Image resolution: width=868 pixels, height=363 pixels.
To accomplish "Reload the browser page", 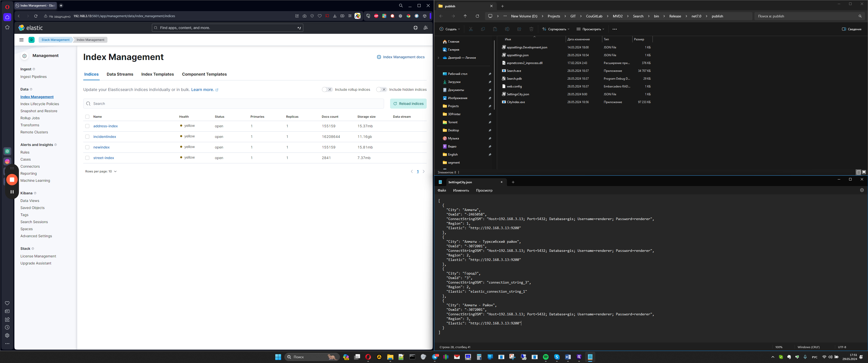I will [36, 16].
